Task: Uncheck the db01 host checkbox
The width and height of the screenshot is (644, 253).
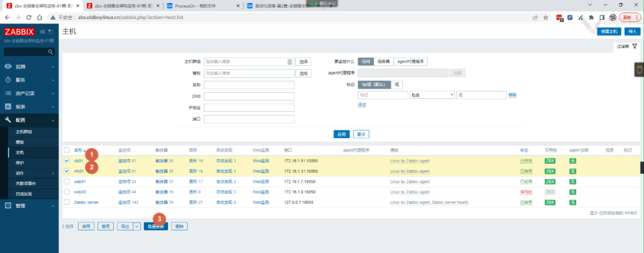Action: [67, 161]
